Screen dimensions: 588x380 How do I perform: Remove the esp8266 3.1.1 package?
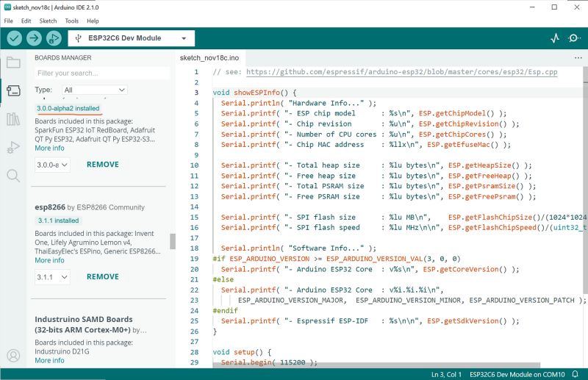coord(103,277)
